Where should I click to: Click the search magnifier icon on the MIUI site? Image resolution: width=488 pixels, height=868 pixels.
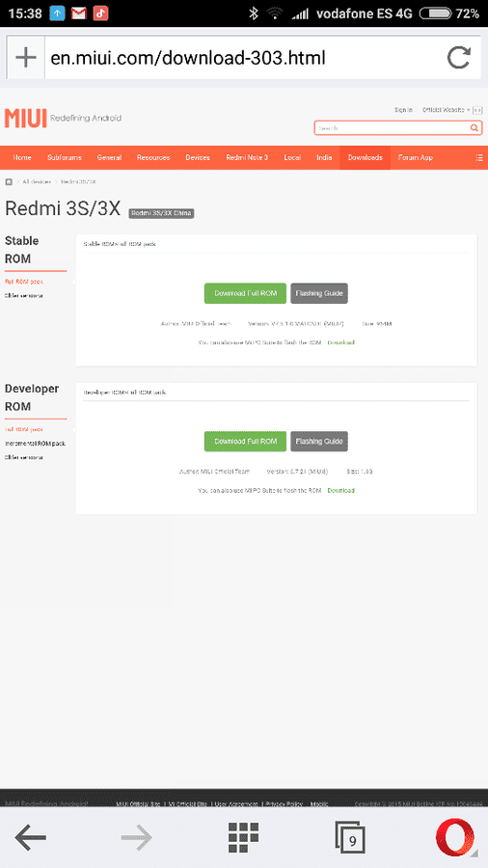(x=474, y=128)
